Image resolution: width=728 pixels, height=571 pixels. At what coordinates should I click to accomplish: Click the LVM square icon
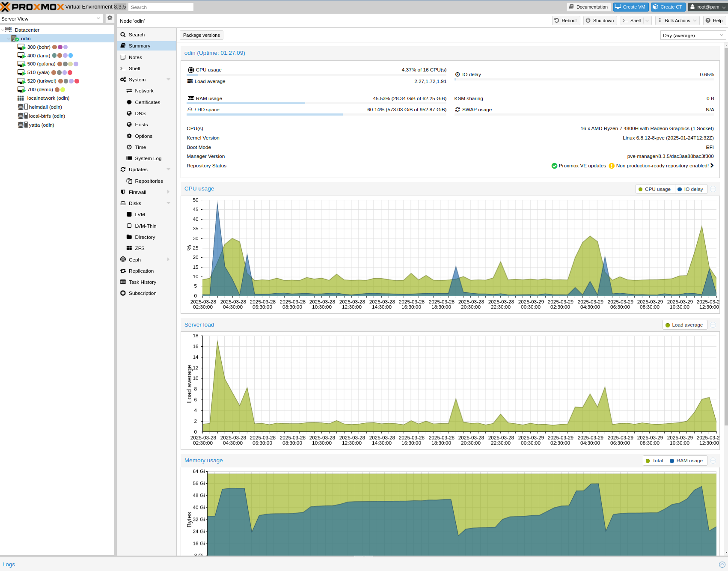pos(129,214)
